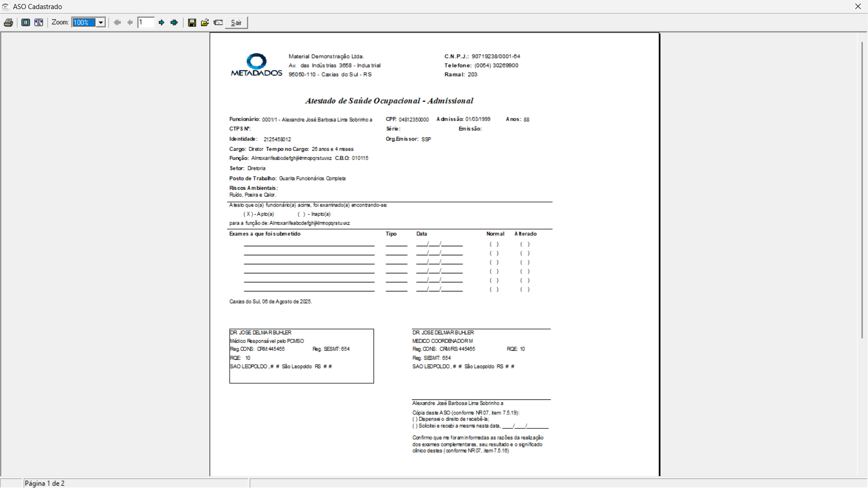Click the Página 1 de 2 status

tap(45, 483)
